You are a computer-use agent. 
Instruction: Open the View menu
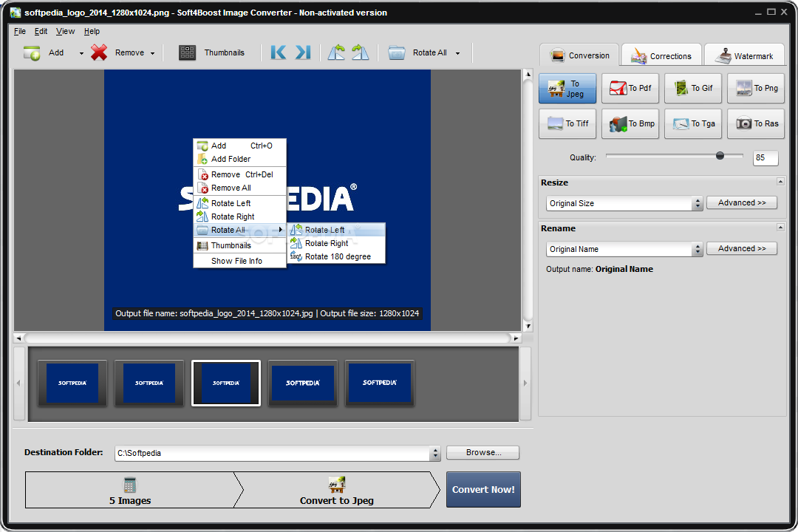click(x=65, y=31)
